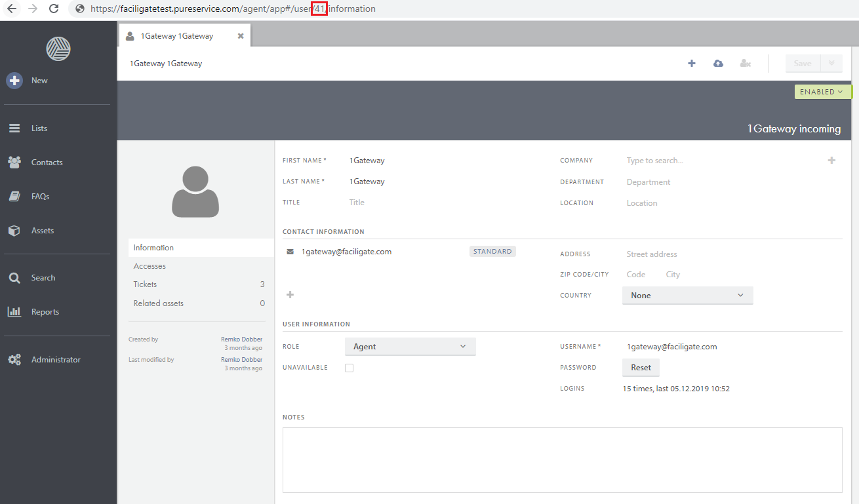859x504 pixels.
Task: Add new contact info with plus icon
Action: click(x=290, y=295)
